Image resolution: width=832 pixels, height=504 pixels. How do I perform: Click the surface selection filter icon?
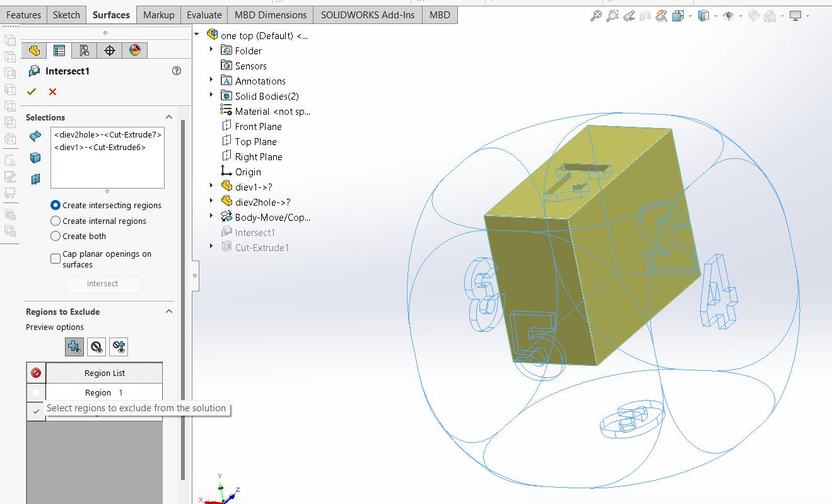pyautogui.click(x=35, y=136)
